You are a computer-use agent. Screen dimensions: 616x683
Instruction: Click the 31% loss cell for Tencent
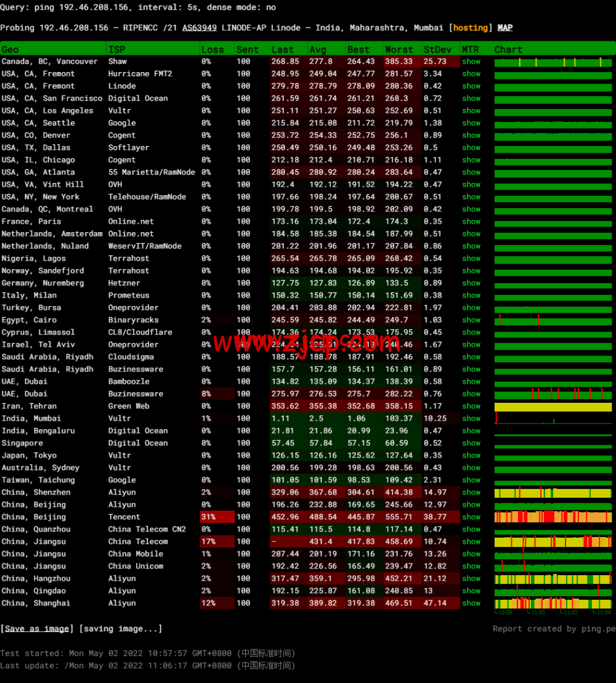tap(217, 517)
